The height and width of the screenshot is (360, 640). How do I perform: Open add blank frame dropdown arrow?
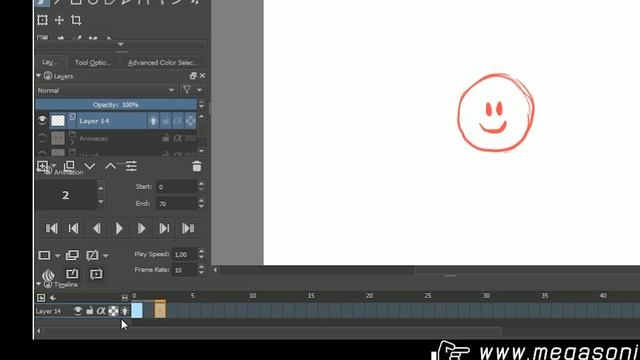coord(57,256)
